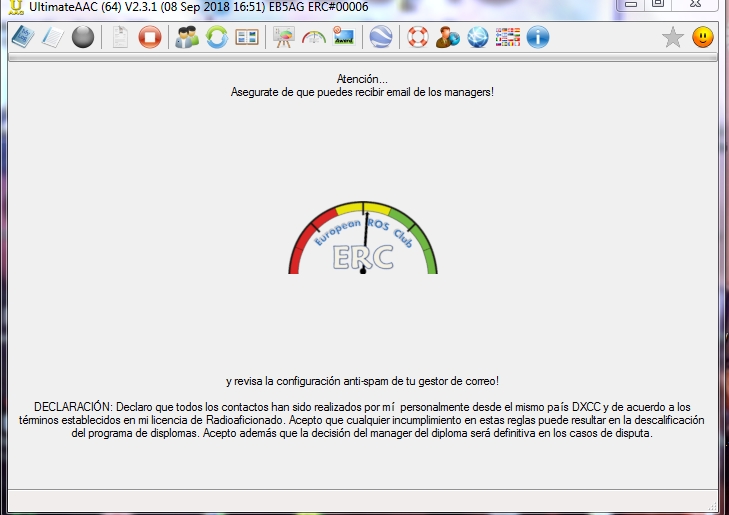729x515 pixels.
Task: Open the two-people users icon
Action: click(x=187, y=37)
